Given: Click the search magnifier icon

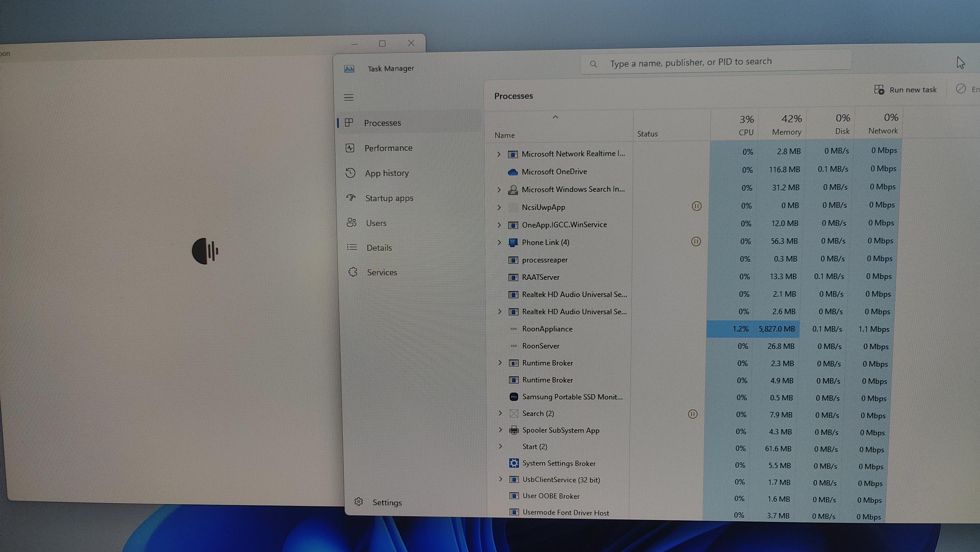Looking at the screenshot, I should pyautogui.click(x=593, y=64).
